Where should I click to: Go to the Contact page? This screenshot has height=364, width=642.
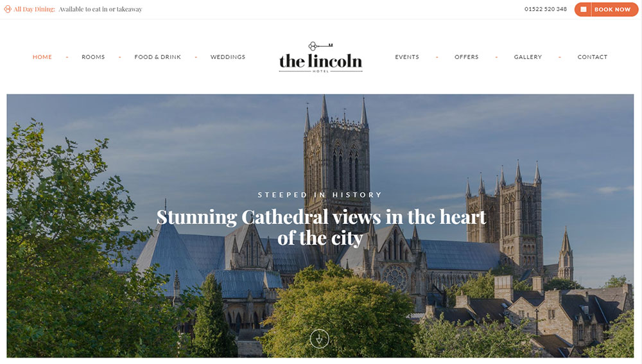(x=593, y=57)
